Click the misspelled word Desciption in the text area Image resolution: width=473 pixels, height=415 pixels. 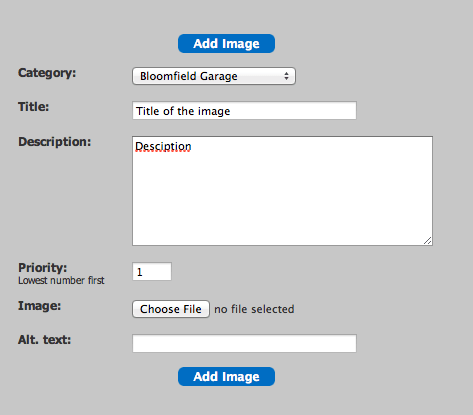coord(163,146)
